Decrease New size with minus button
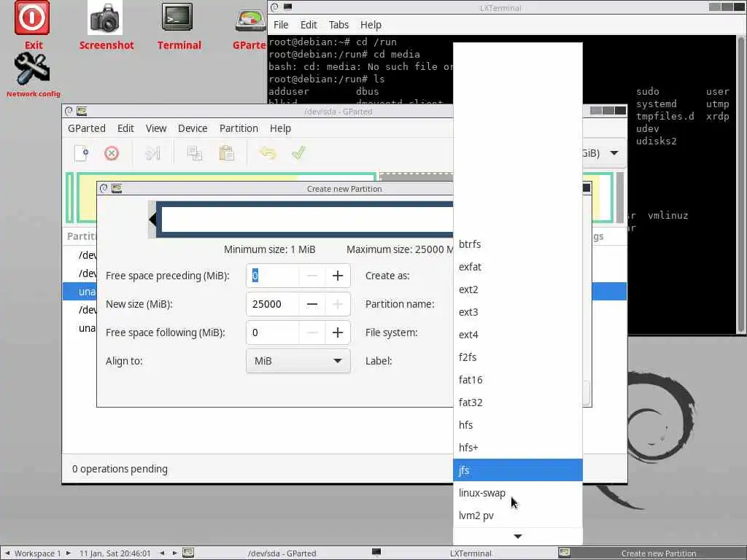747x560 pixels. pos(312,304)
